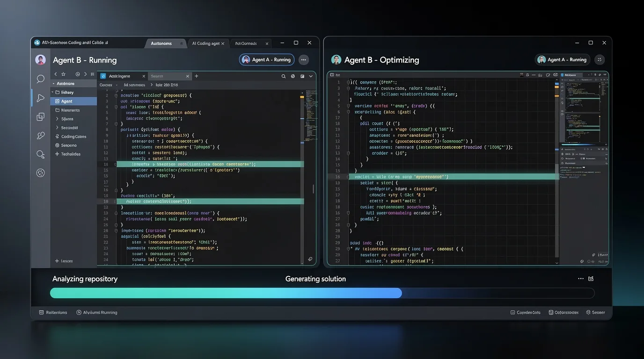Click the globe icon at bottom of activity bar
644x359 pixels.
click(x=41, y=173)
